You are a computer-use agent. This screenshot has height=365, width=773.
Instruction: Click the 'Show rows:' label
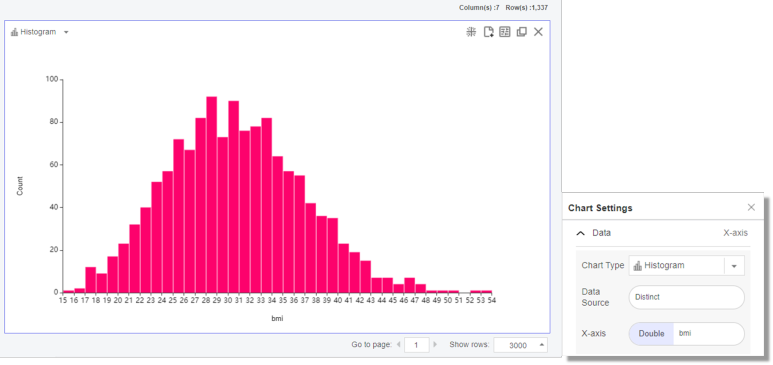tap(469, 344)
